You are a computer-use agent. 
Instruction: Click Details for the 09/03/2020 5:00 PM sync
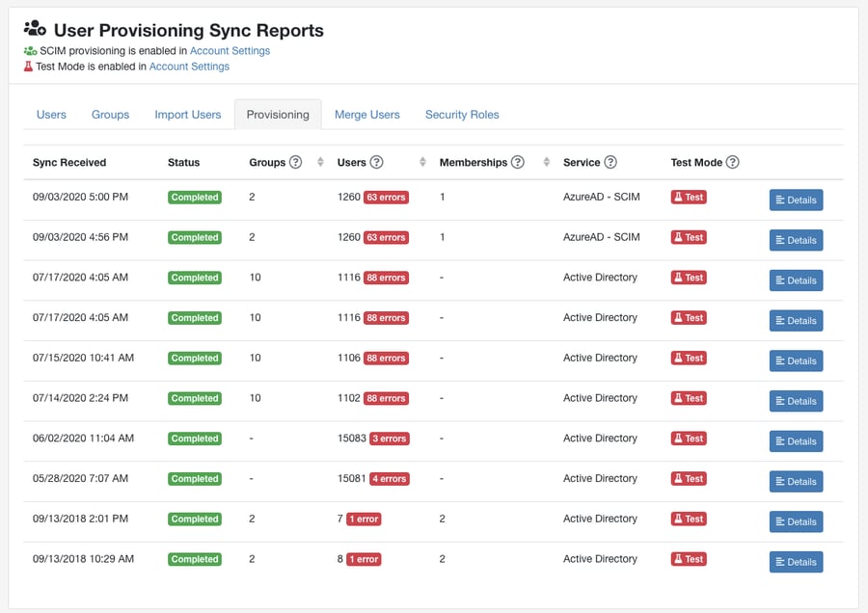796,200
